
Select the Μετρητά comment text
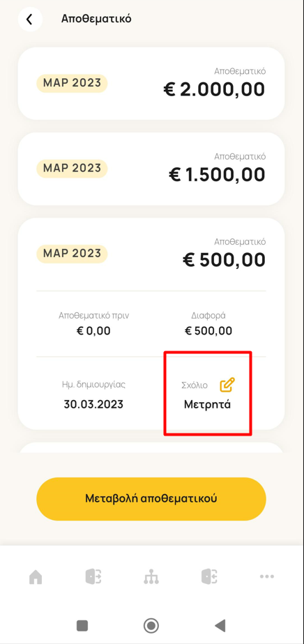tap(207, 404)
